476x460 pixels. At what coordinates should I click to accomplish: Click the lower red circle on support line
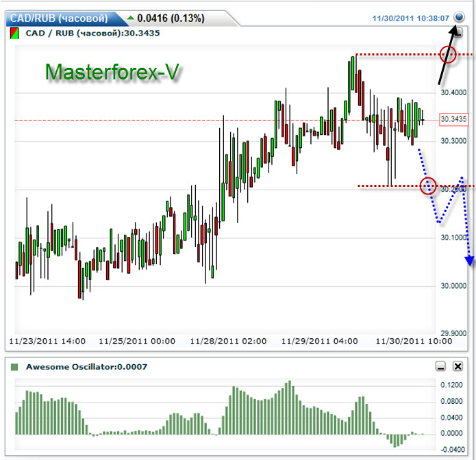coord(428,186)
